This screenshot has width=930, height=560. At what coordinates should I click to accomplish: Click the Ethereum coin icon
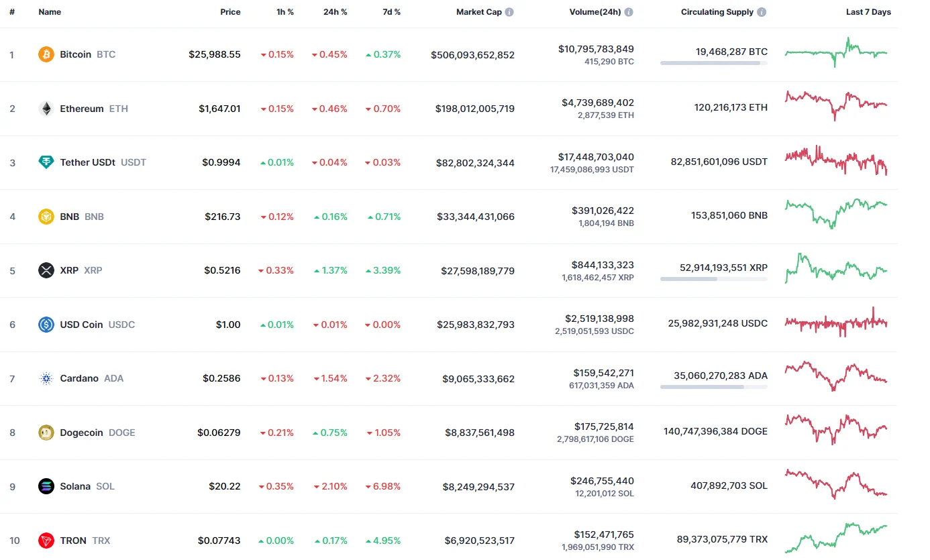[x=45, y=108]
